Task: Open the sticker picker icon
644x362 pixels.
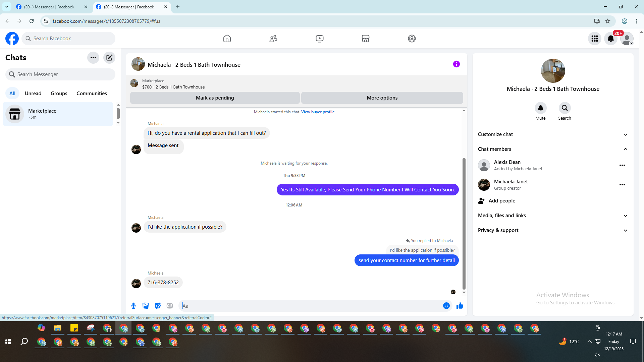Action: [x=158, y=306]
